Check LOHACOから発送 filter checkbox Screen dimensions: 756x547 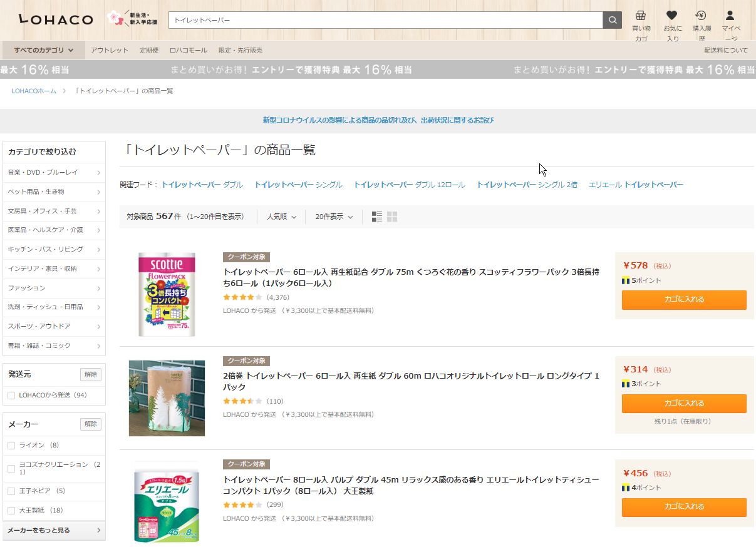pos(11,396)
